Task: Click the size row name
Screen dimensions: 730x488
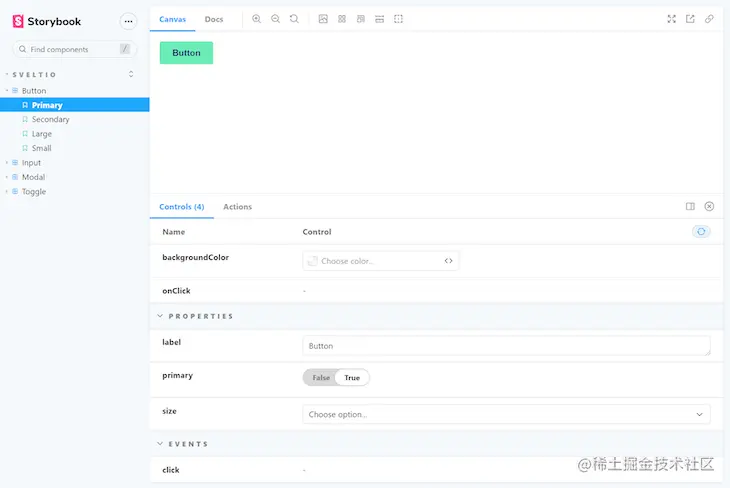Action: (x=169, y=411)
